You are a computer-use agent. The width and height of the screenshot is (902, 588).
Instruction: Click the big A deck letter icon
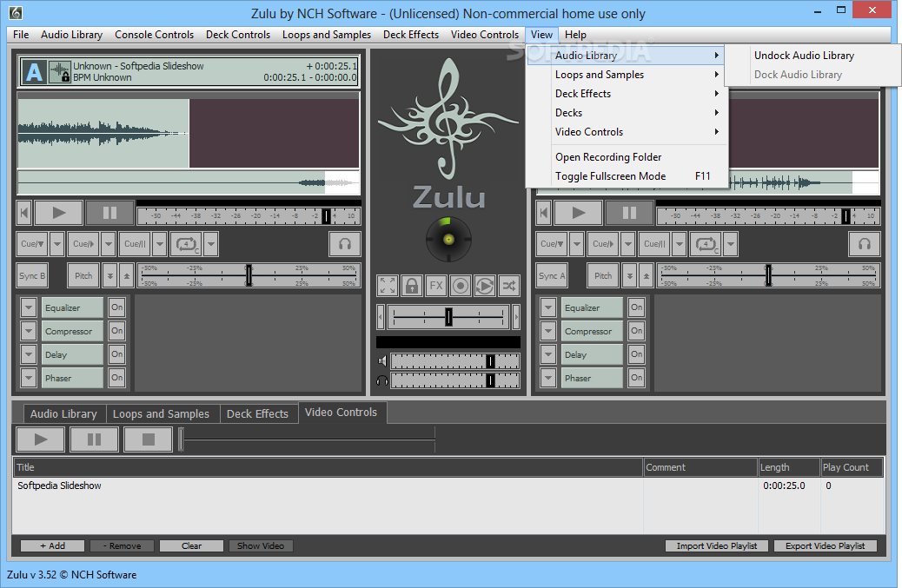pos(34,72)
